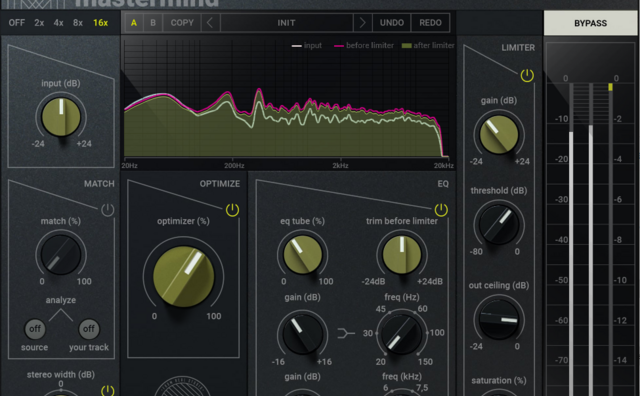This screenshot has height=396, width=640.
Task: Click the '2kHz' axis label
Action: [340, 165]
